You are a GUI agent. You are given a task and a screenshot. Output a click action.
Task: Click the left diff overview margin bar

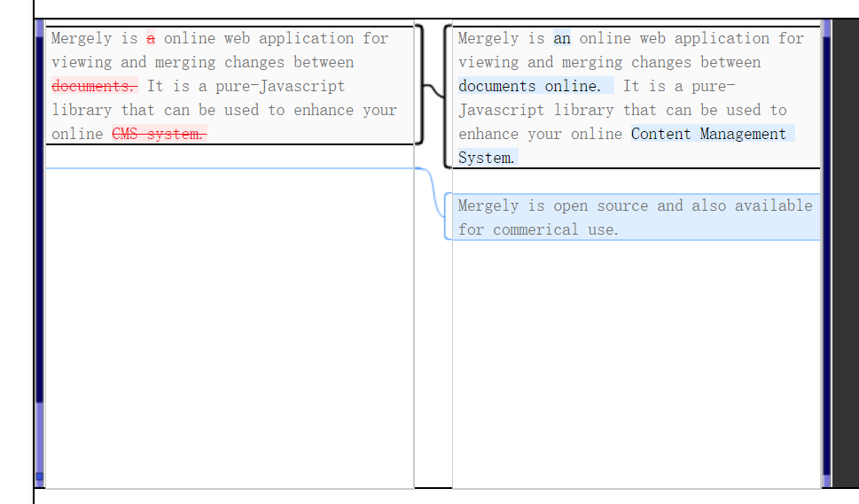pos(39,253)
